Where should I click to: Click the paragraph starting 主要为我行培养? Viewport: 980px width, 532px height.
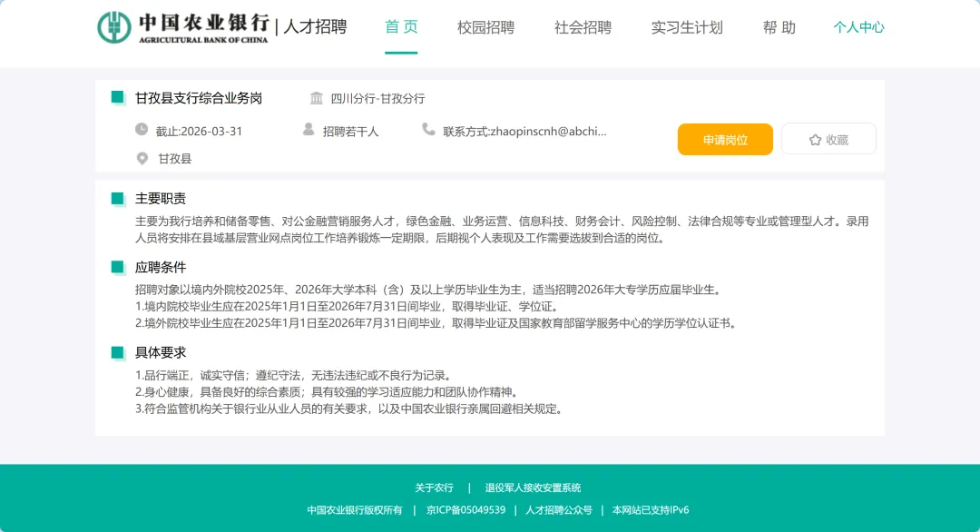pyautogui.click(x=502, y=230)
